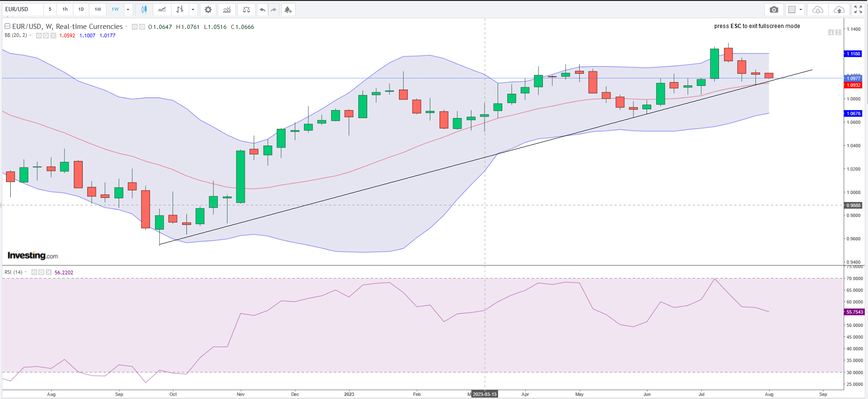
Task: Click the 0.9888 horizontal line price tag
Action: coord(854,205)
